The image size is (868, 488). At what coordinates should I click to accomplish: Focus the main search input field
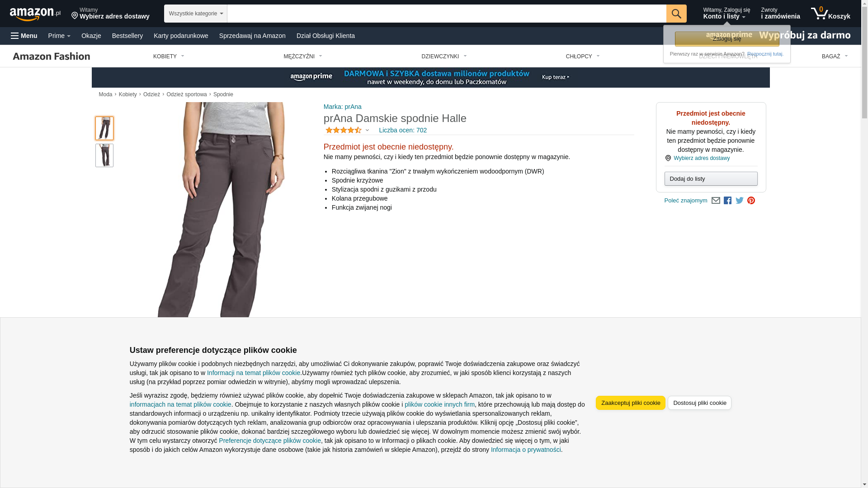(447, 14)
